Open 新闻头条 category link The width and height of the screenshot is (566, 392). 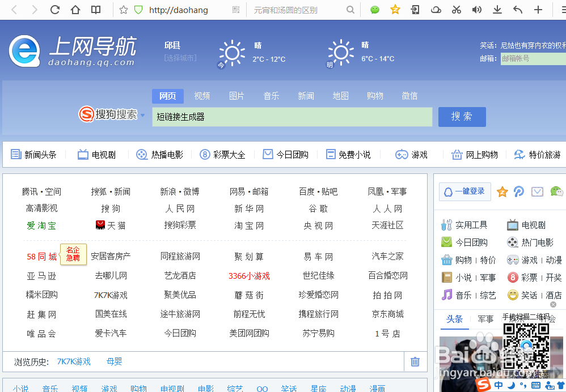[x=33, y=155]
